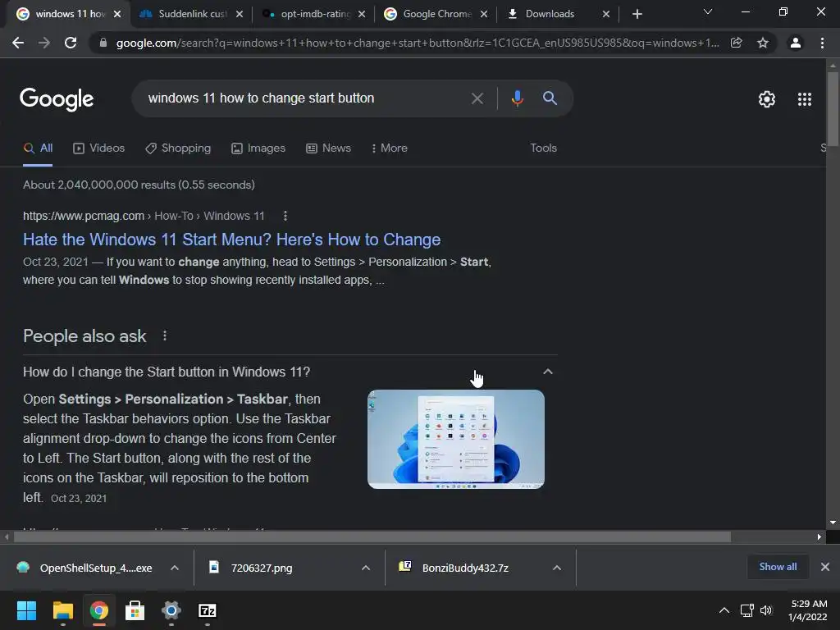Viewport: 840px width, 630px height.
Task: Clear the search query with the X
Action: [477, 98]
